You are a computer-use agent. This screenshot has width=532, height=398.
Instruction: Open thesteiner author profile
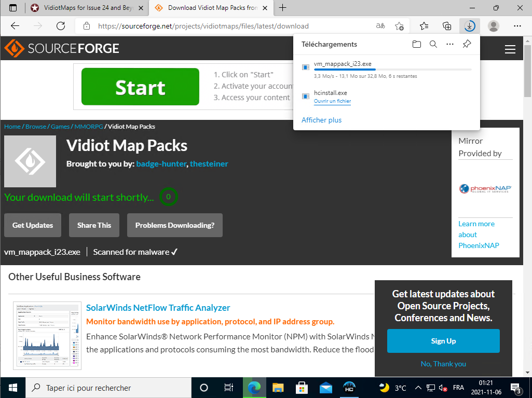coord(209,164)
